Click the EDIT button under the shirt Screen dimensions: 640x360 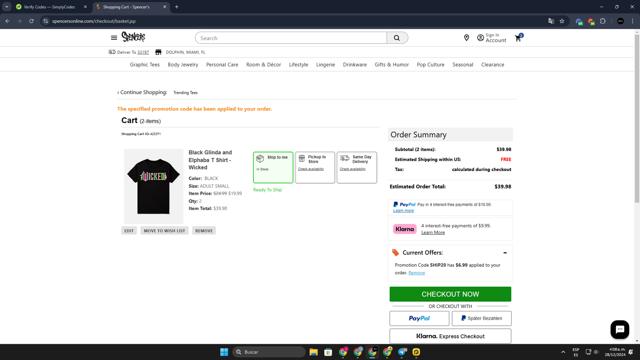[129, 231]
